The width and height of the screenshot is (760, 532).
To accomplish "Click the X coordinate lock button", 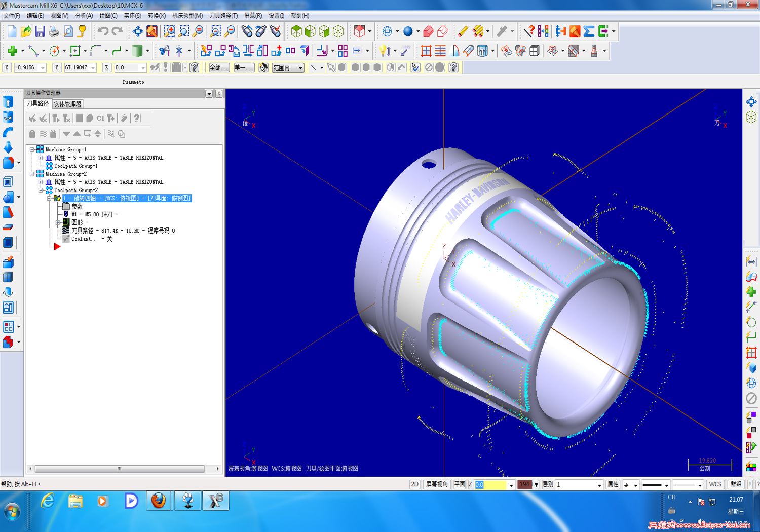I will pyautogui.click(x=7, y=67).
